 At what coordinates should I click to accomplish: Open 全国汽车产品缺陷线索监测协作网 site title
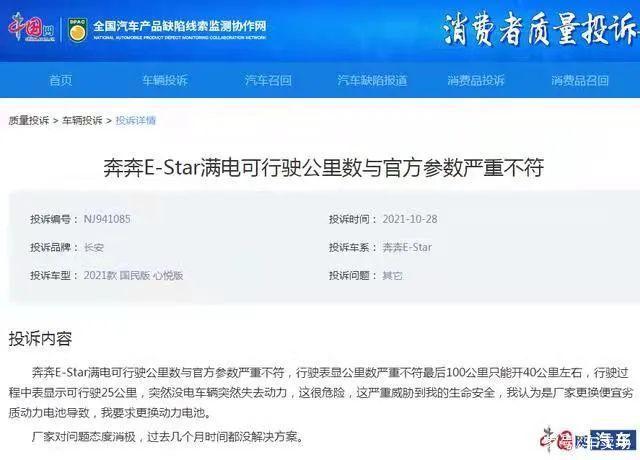180,29
